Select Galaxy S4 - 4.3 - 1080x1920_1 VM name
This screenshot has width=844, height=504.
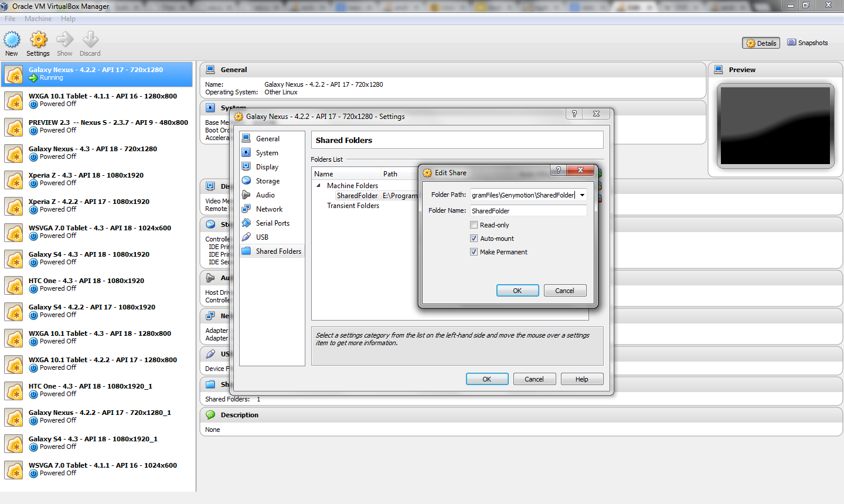93,439
